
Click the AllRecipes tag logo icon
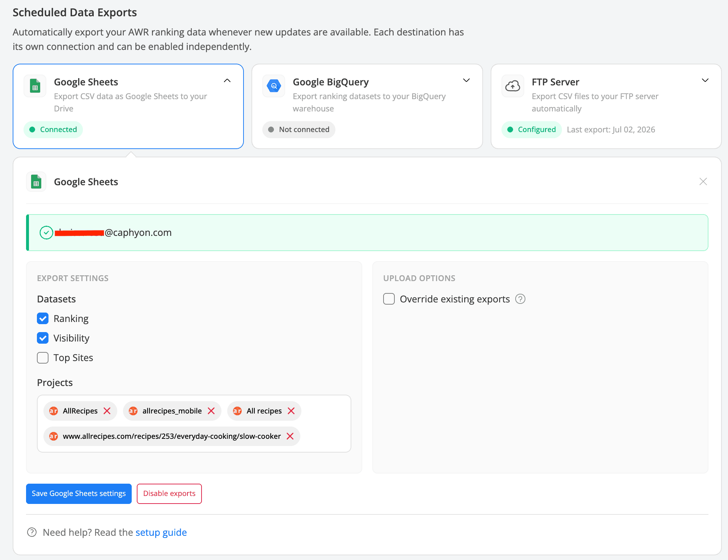coord(54,411)
